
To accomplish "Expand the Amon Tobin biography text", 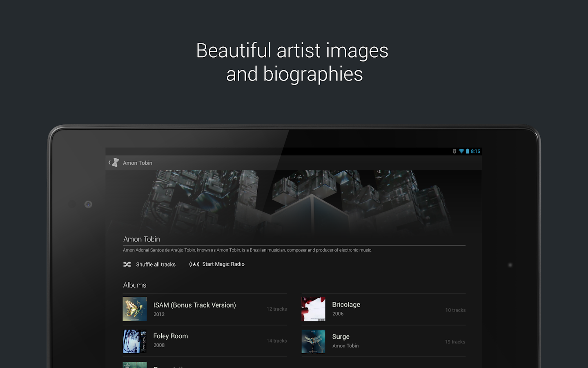I will (x=248, y=249).
